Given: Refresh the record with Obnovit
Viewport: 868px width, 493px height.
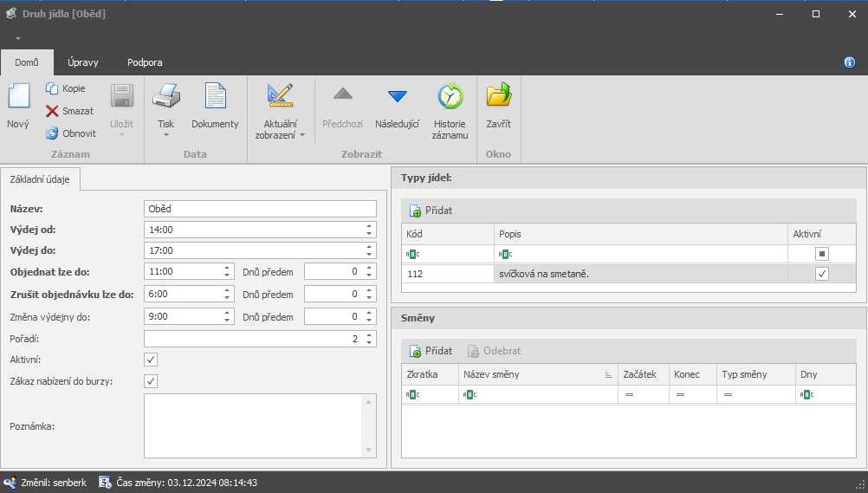Looking at the screenshot, I should pos(71,133).
